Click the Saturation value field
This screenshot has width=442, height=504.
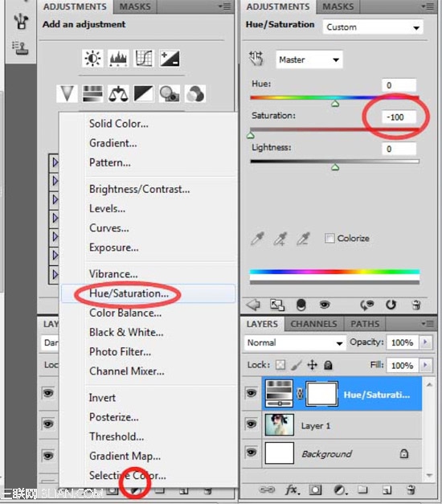click(x=399, y=117)
